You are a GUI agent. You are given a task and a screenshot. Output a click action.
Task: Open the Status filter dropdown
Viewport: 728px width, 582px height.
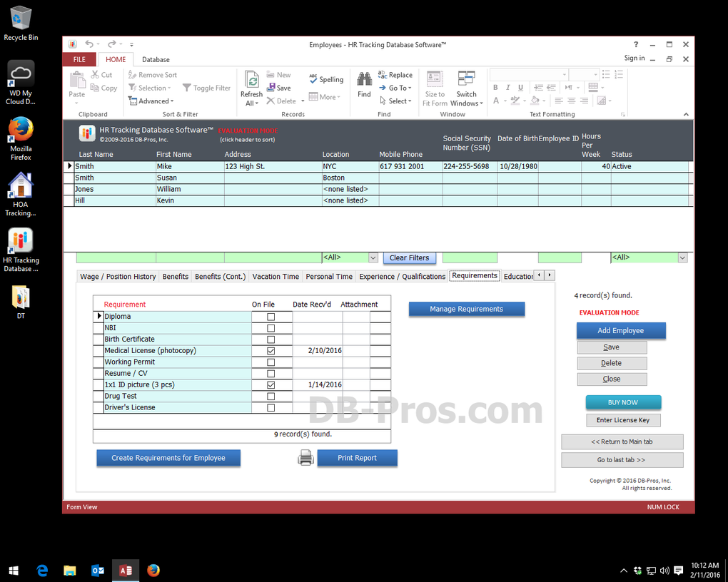[x=682, y=257]
